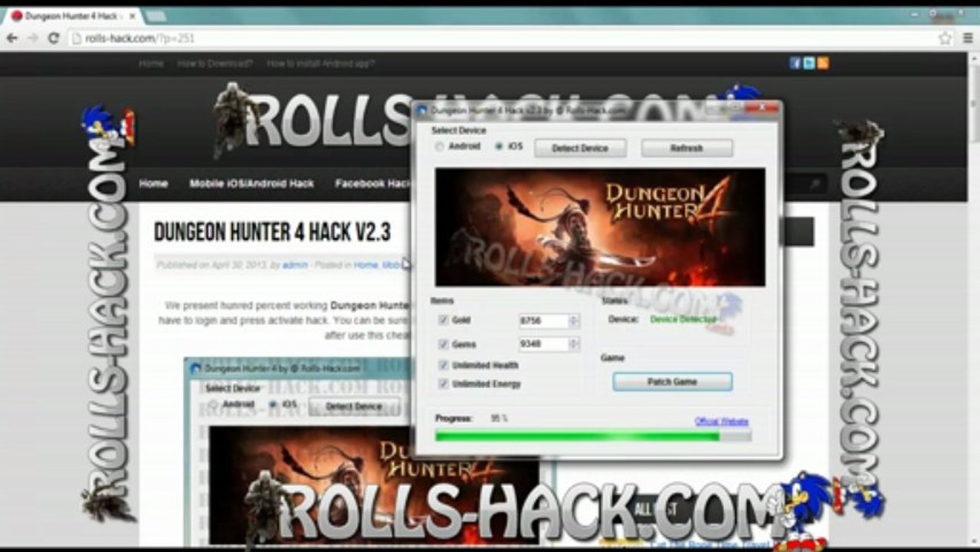
Task: Toggle the Gems checkbox
Action: [443, 344]
